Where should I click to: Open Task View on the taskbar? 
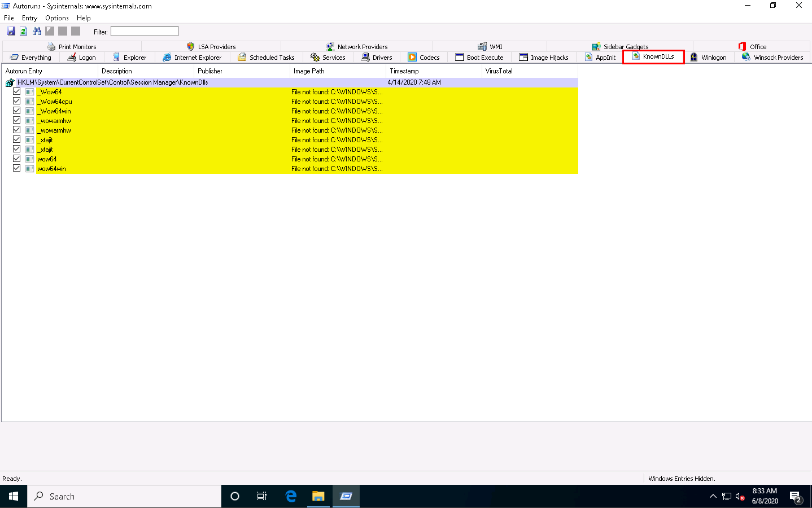click(x=262, y=496)
